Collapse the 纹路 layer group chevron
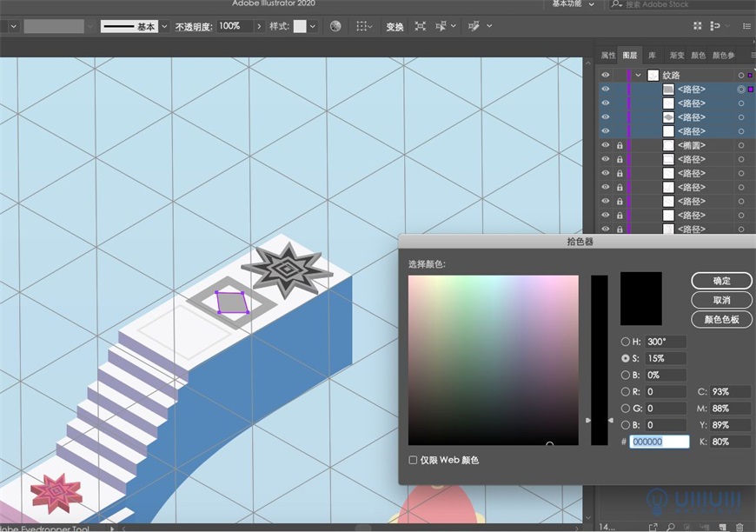756x532 pixels. coord(639,75)
